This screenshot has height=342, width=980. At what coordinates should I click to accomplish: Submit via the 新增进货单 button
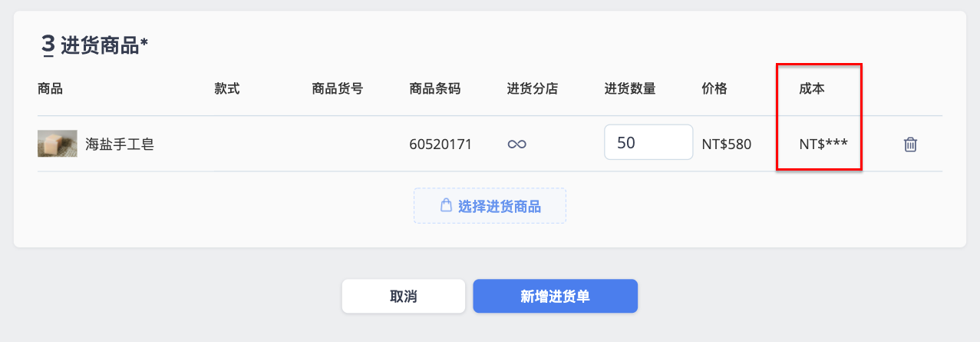pyautogui.click(x=555, y=296)
